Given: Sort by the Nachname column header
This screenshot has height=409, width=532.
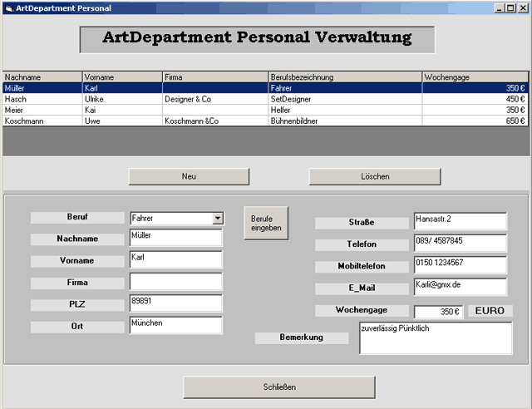Looking at the screenshot, I should click(42, 77).
